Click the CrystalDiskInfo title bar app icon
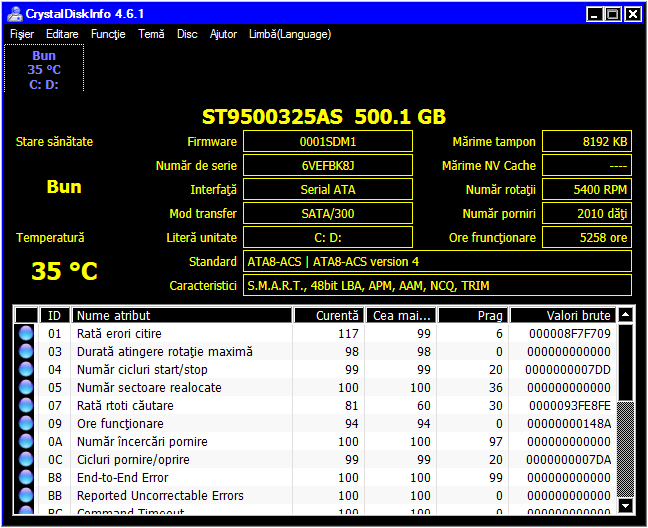Screen dimensions: 648x528 point(15,14)
